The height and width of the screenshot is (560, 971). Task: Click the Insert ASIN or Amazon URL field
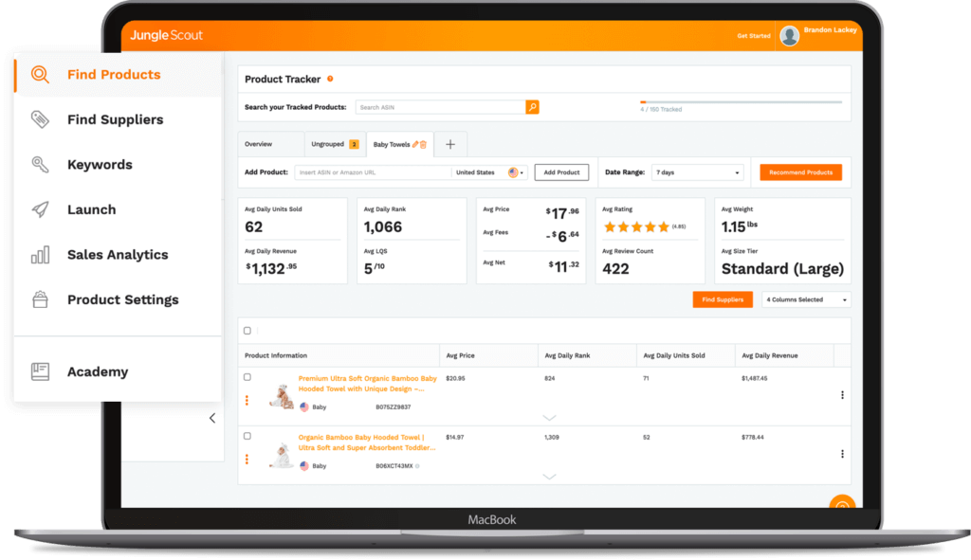(373, 172)
